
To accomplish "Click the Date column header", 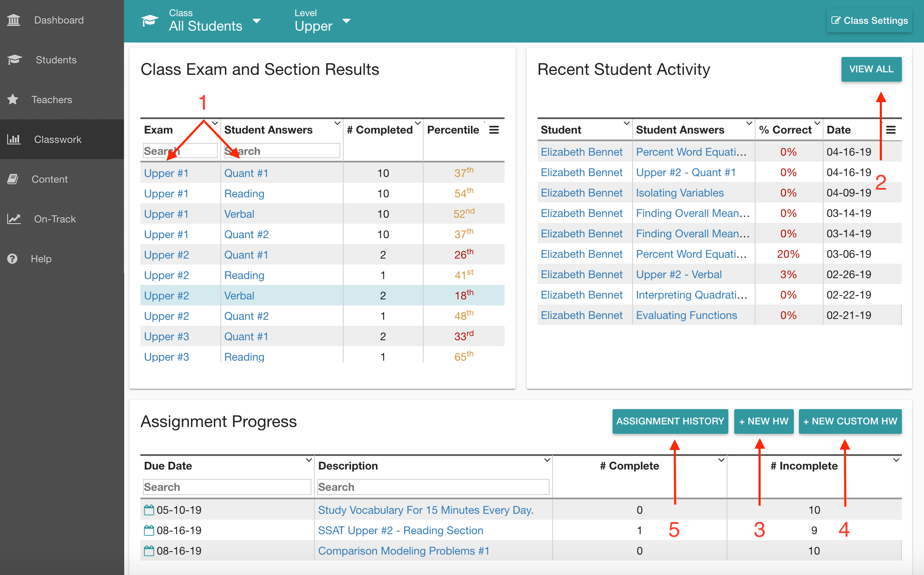I will [838, 130].
